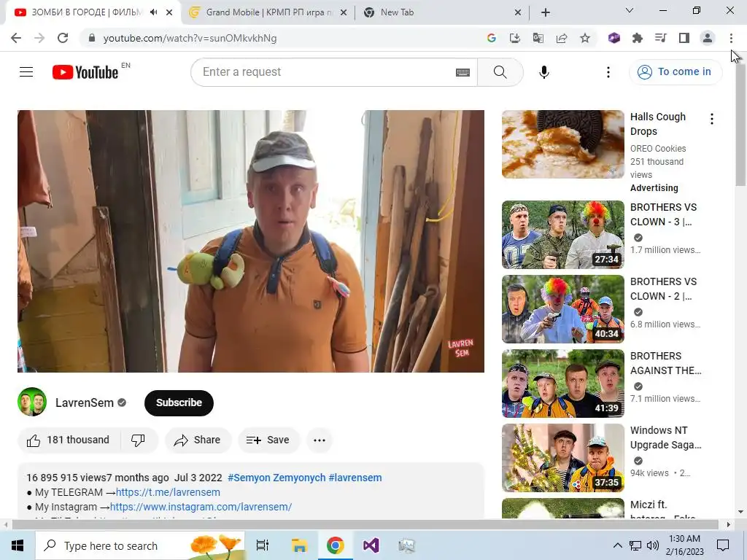The height and width of the screenshot is (560, 747).
Task: Switch to Grand Mobile tab
Action: coord(268,12)
